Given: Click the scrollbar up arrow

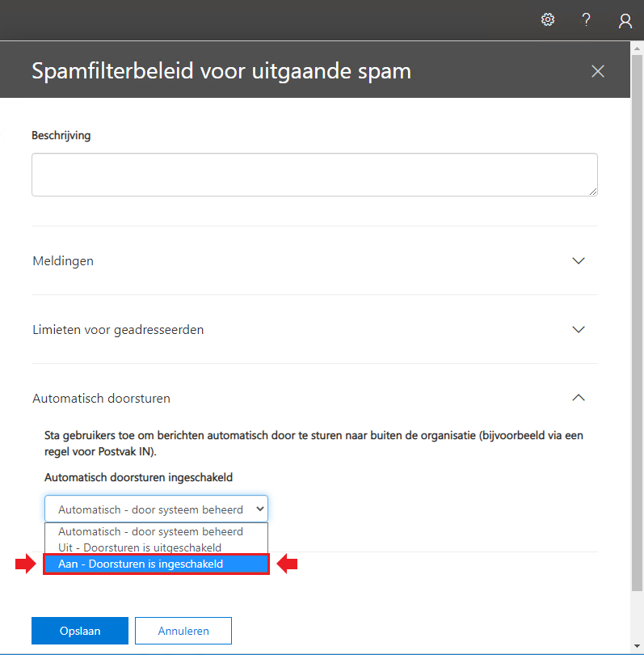Looking at the screenshot, I should tap(637, 49).
